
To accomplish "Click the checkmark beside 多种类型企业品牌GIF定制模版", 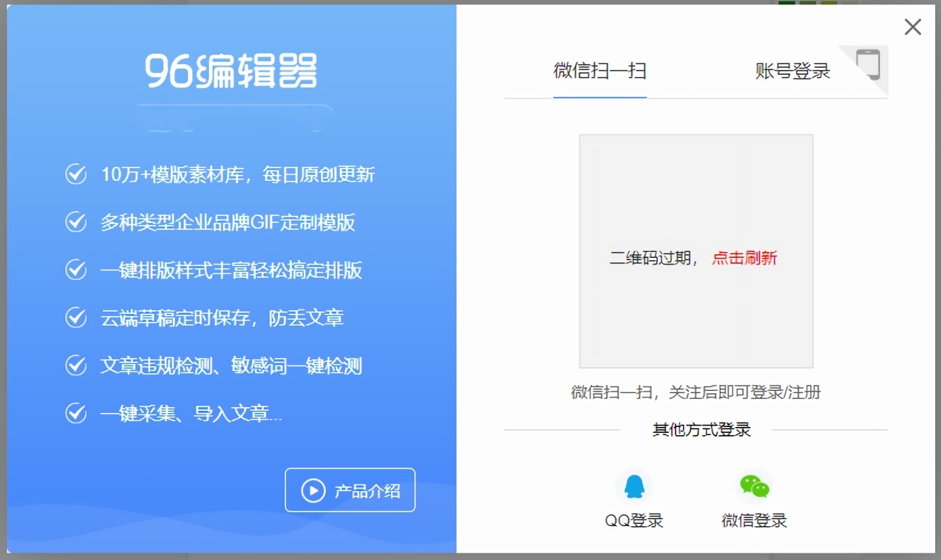I will click(76, 222).
